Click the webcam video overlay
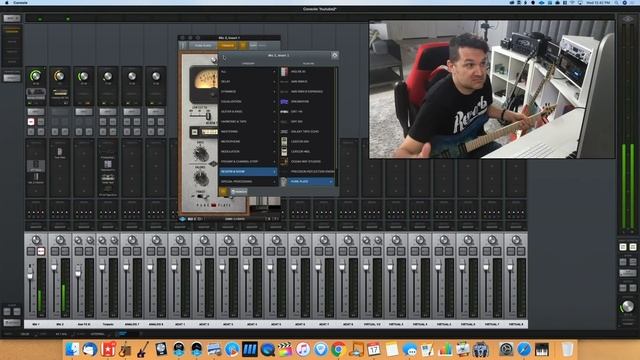The height and width of the screenshot is (360, 640). [492, 89]
